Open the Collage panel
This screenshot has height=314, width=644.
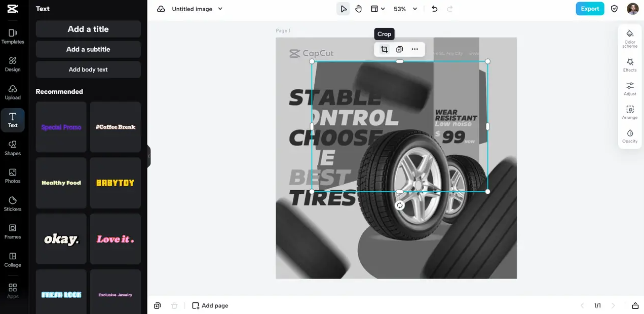[x=13, y=260]
